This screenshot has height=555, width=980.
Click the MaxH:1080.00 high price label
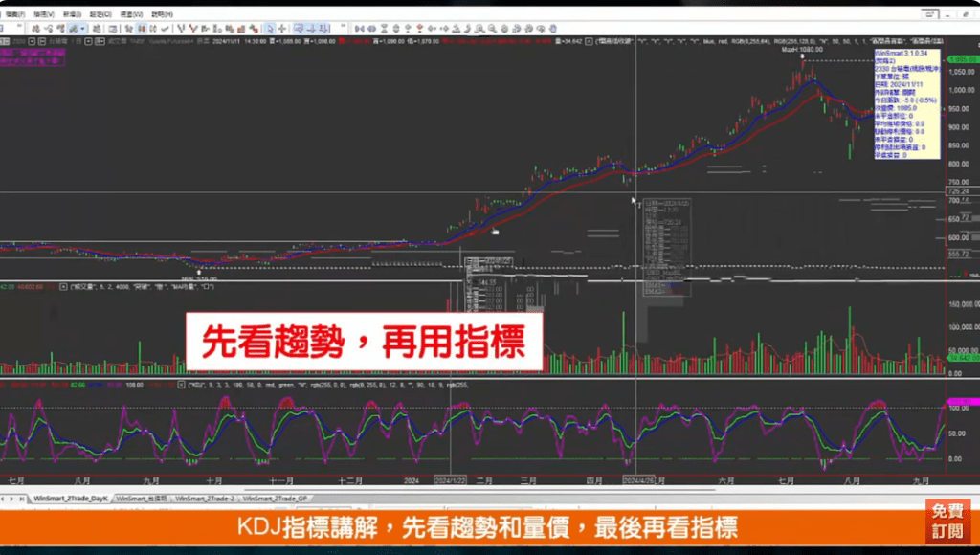pyautogui.click(x=802, y=50)
